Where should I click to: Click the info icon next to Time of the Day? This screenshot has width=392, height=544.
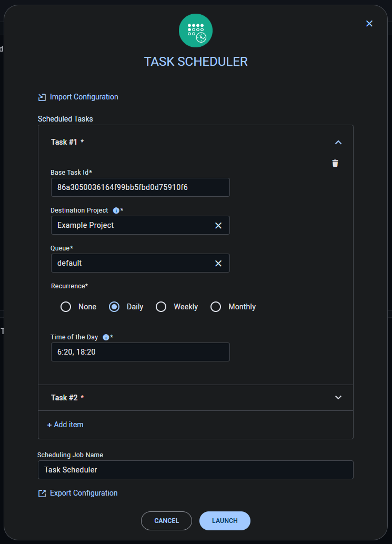pos(105,337)
